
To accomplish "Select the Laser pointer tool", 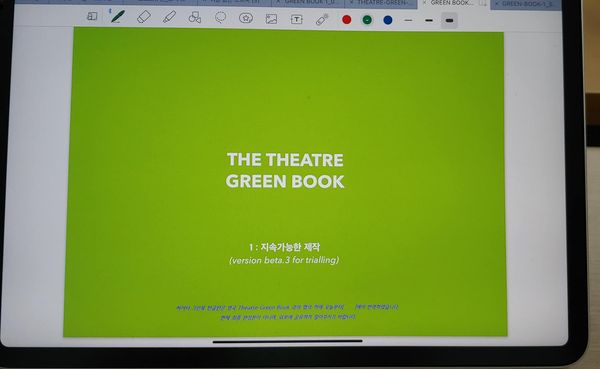I will point(322,19).
